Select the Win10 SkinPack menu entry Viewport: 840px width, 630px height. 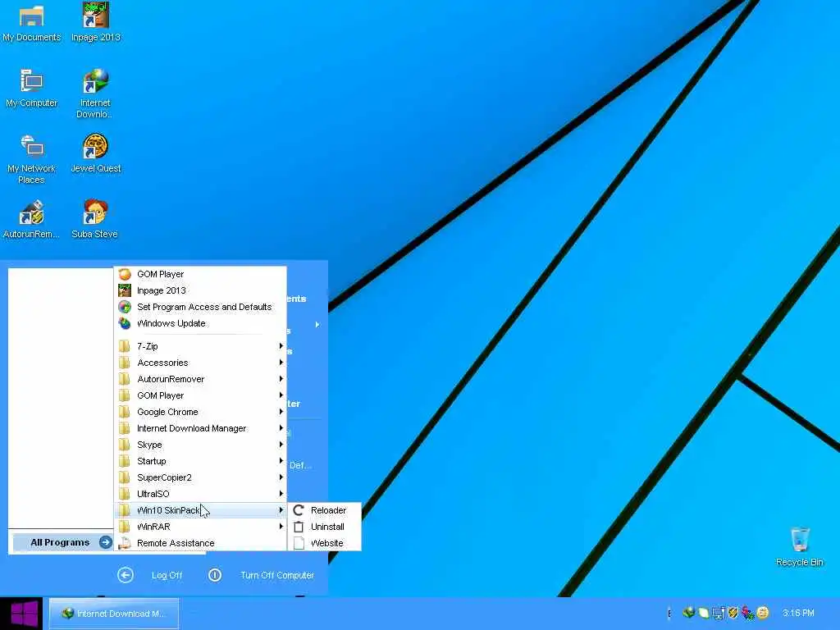pyautogui.click(x=201, y=510)
